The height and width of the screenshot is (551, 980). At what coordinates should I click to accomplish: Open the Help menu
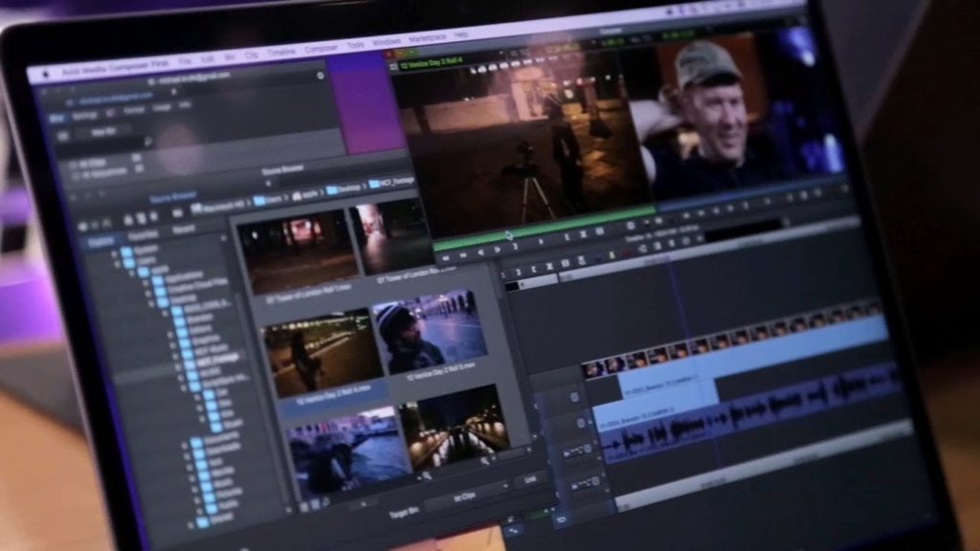pos(461,35)
